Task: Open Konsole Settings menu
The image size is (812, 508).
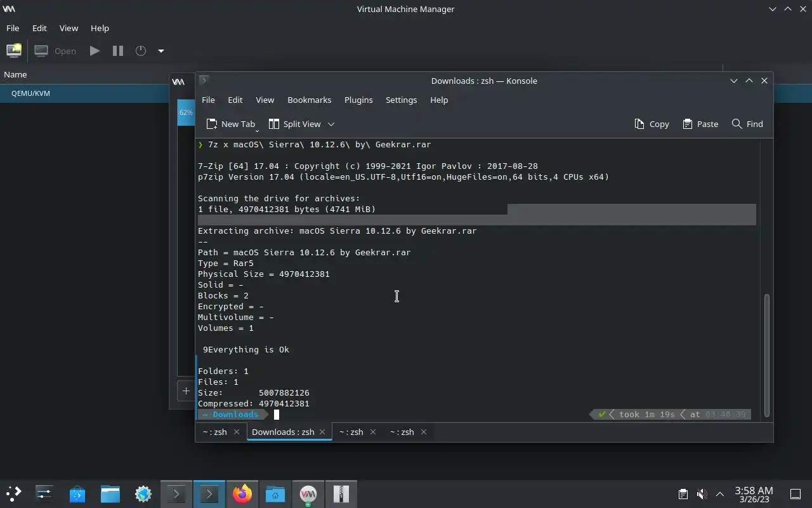Action: 401,100
